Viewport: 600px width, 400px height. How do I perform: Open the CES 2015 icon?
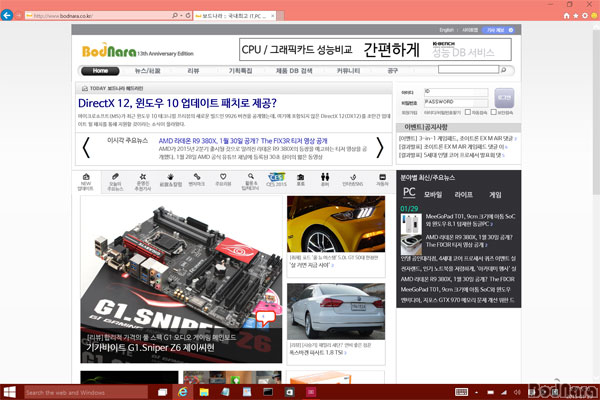(276, 180)
